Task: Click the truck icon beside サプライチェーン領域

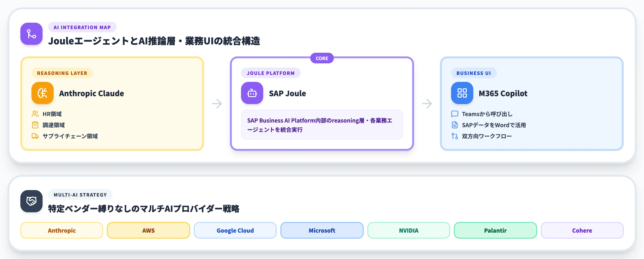Action: [35, 136]
